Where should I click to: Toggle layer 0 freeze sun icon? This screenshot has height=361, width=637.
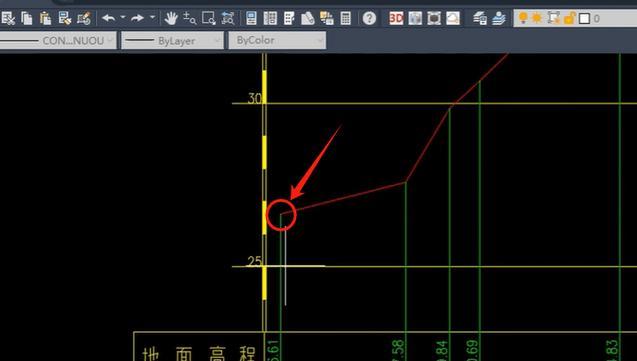537,18
